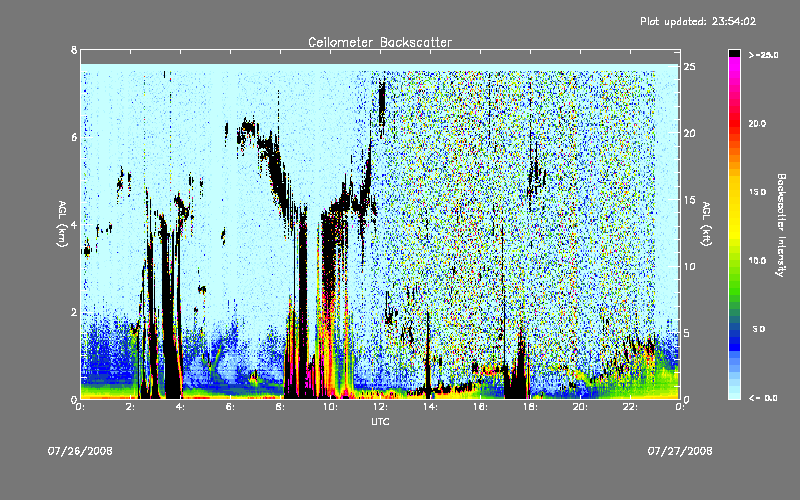Click the "18:" hour tick on UTC axis
The image size is (800, 500).
tap(531, 407)
